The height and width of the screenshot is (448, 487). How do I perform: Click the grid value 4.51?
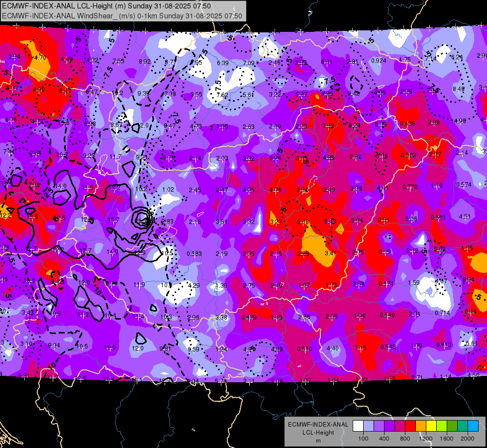click(465, 217)
